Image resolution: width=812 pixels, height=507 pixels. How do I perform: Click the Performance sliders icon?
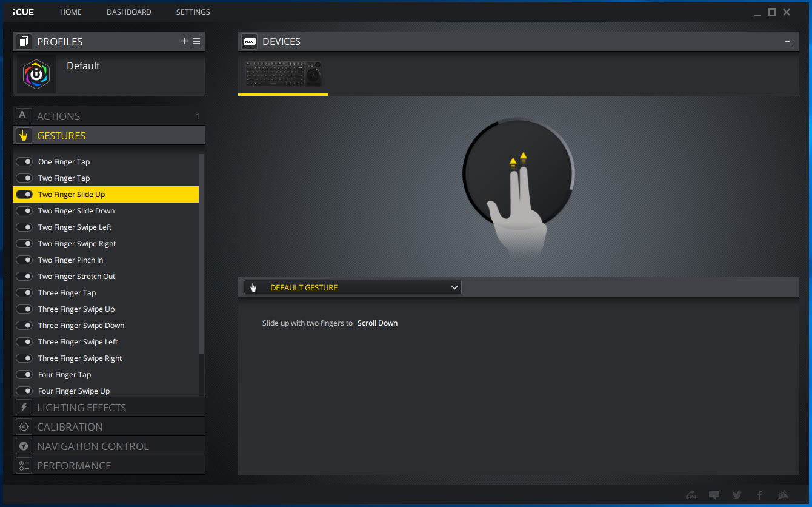[24, 465]
